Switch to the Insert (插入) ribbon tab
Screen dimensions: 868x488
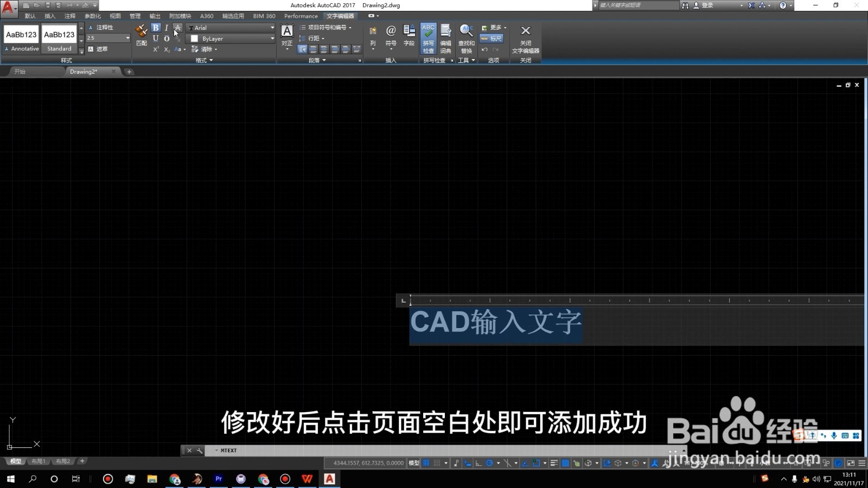50,16
